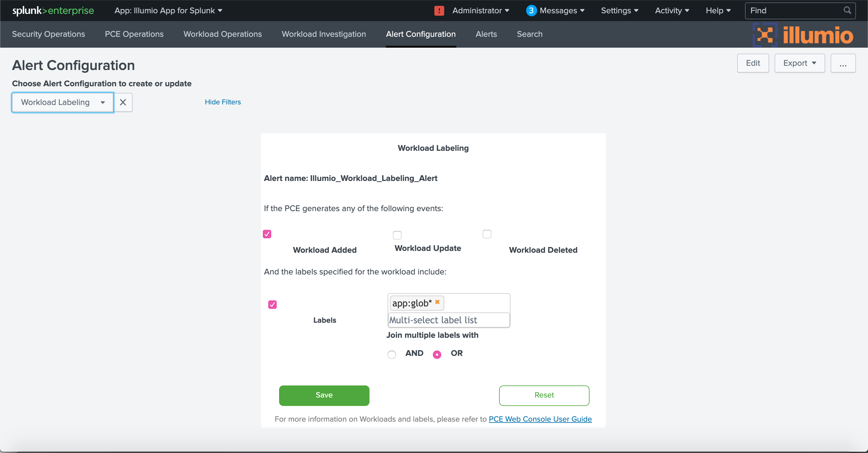The image size is (868, 453).
Task: Click the Workload Added label text
Action: [x=325, y=250]
